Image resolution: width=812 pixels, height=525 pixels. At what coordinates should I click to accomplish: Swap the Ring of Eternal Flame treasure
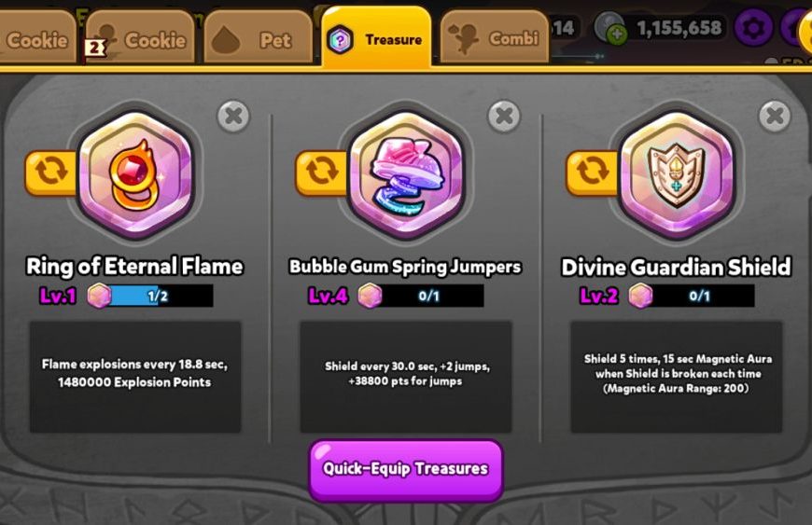coord(50,173)
